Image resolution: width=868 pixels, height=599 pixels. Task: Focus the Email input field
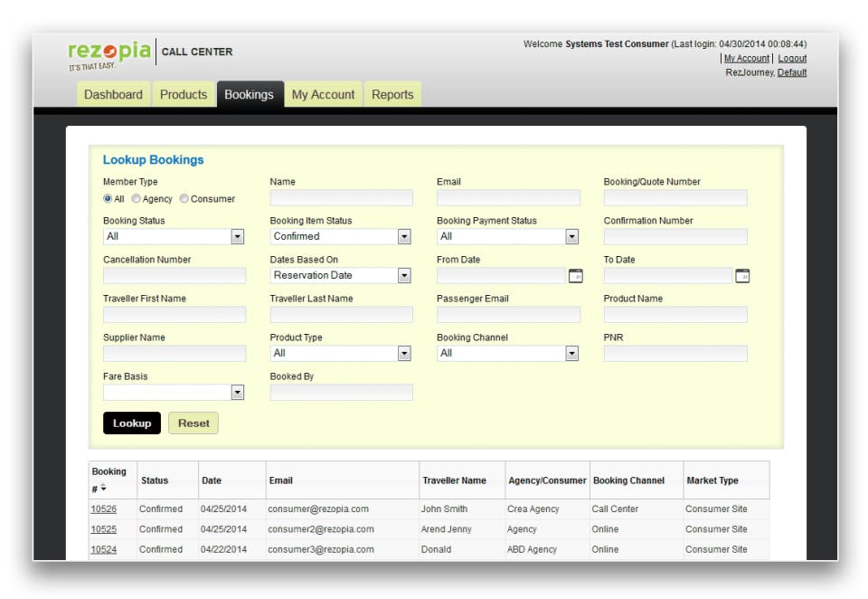509,198
